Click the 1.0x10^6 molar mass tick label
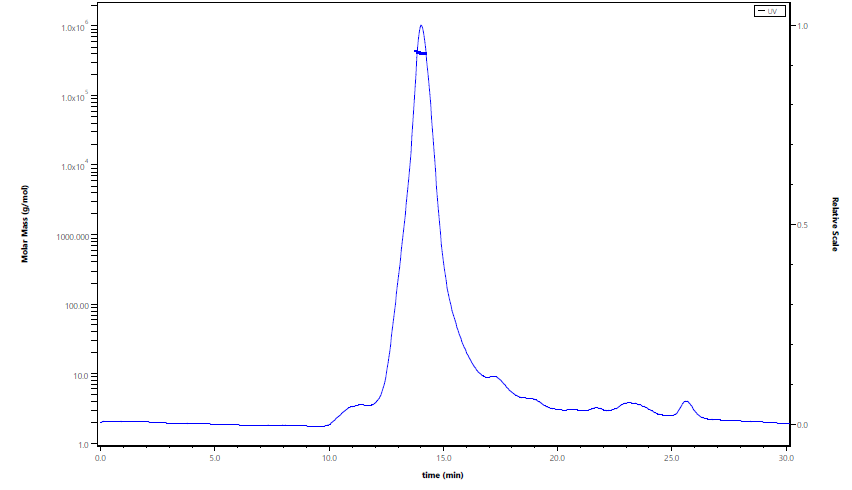This screenshot has width=852, height=490. pos(76,27)
